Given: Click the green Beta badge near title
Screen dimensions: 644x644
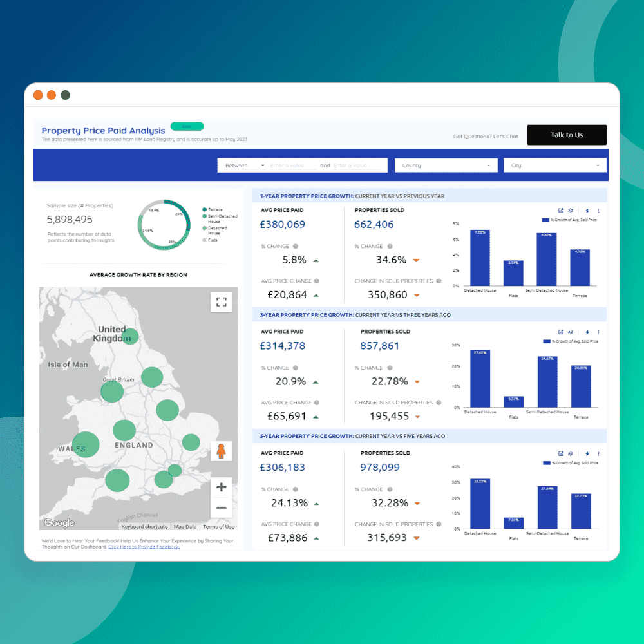Looking at the screenshot, I should [187, 126].
